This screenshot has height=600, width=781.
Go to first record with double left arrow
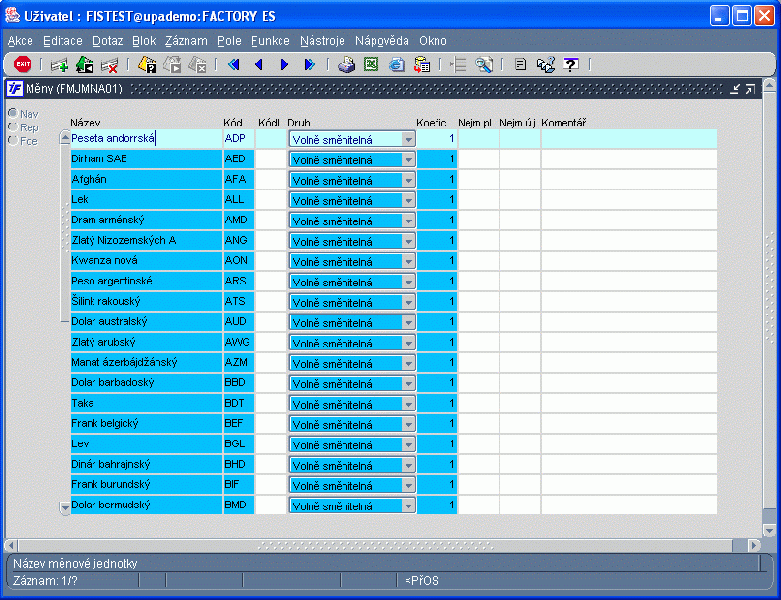(x=234, y=65)
